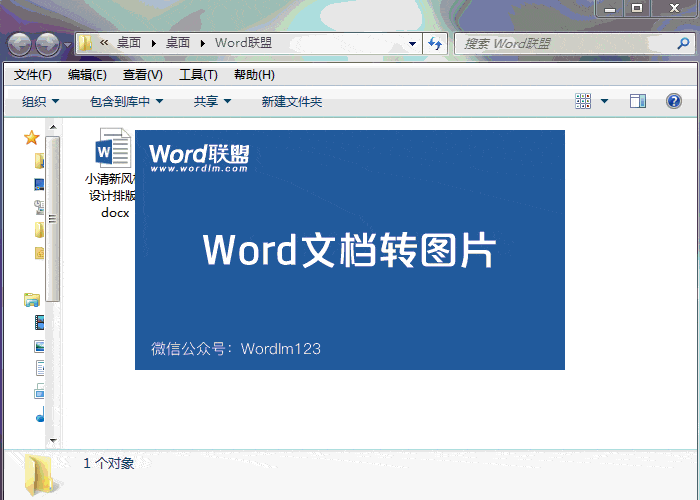Open the view options dropdown arrow

[x=604, y=101]
